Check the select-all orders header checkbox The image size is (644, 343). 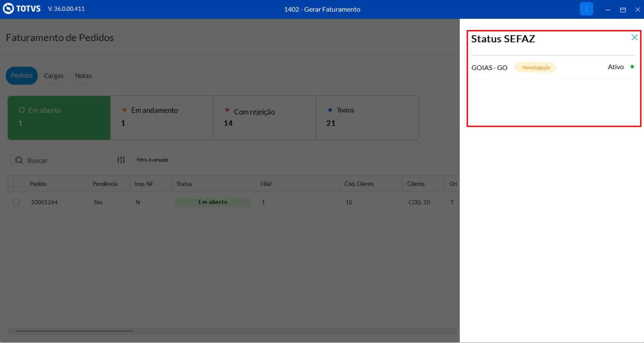point(16,184)
